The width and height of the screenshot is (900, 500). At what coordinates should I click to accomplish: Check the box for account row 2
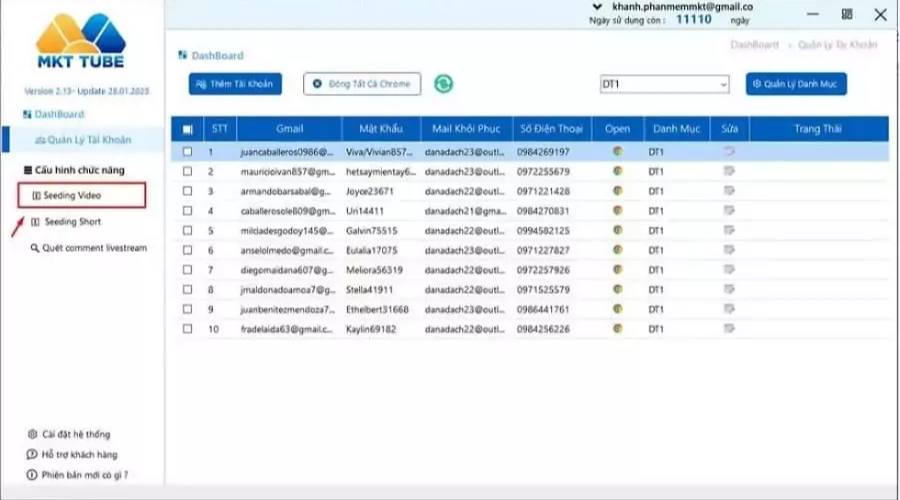(188, 171)
